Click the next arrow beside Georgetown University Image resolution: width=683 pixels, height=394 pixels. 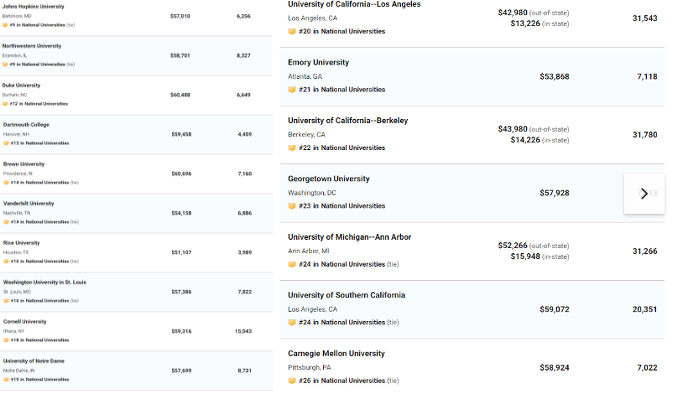pos(644,193)
